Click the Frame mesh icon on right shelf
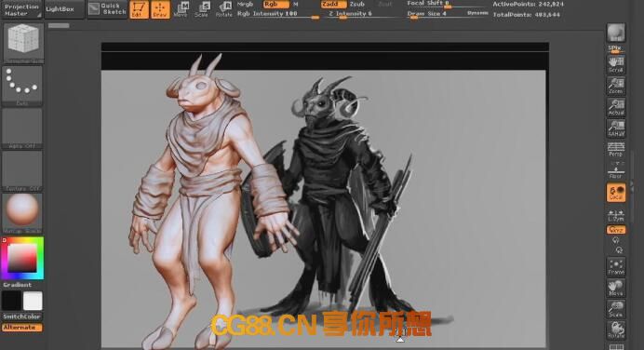 click(x=616, y=266)
